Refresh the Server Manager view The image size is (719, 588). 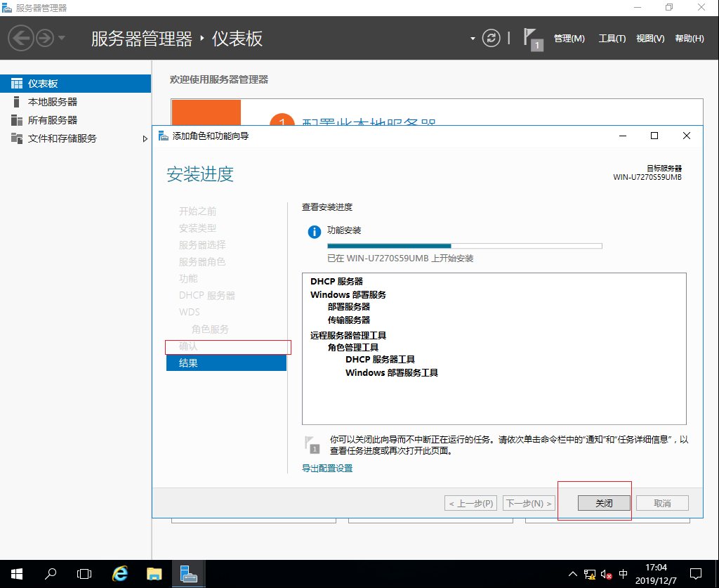[490, 38]
